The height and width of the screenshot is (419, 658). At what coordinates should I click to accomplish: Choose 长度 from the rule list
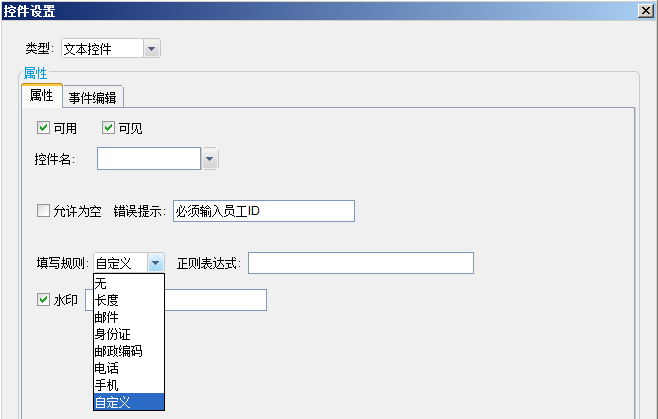129,300
